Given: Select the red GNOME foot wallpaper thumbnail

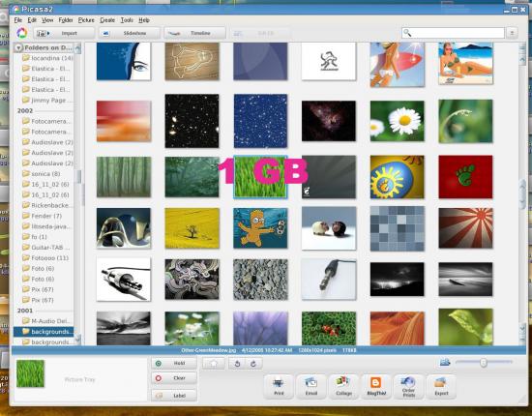Looking at the screenshot, I should (465, 177).
